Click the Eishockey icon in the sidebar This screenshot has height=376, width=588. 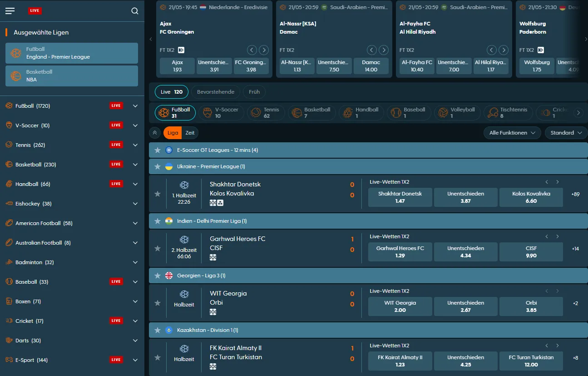pyautogui.click(x=9, y=204)
